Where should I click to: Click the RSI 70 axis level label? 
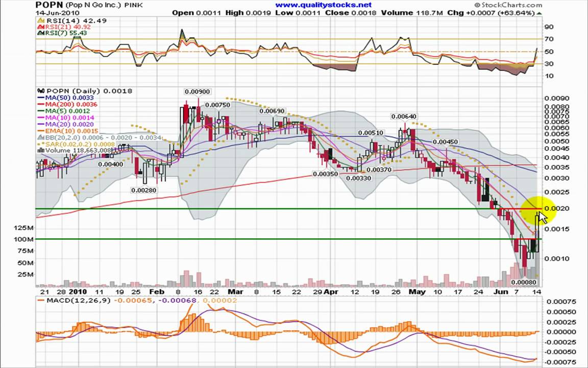click(549, 39)
